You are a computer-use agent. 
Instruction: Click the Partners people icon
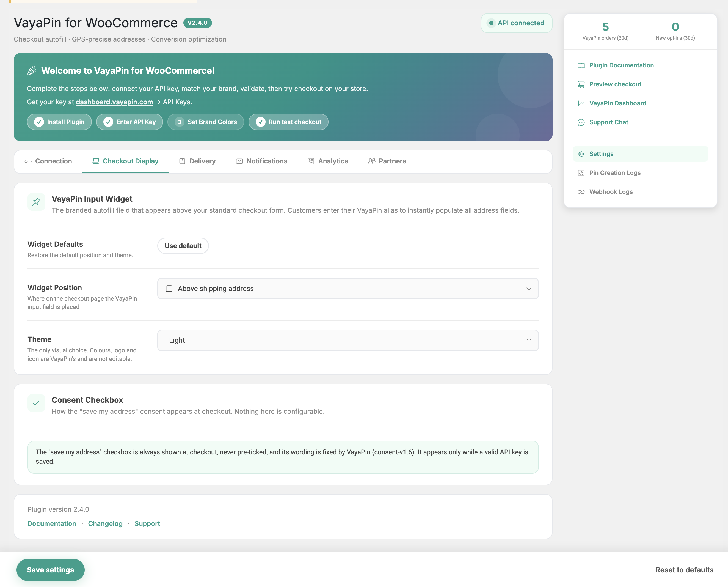coord(371,161)
